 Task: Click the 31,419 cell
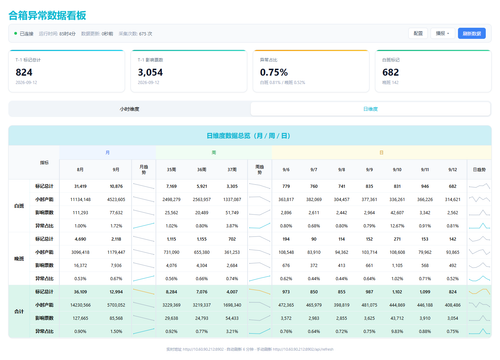coord(80,186)
